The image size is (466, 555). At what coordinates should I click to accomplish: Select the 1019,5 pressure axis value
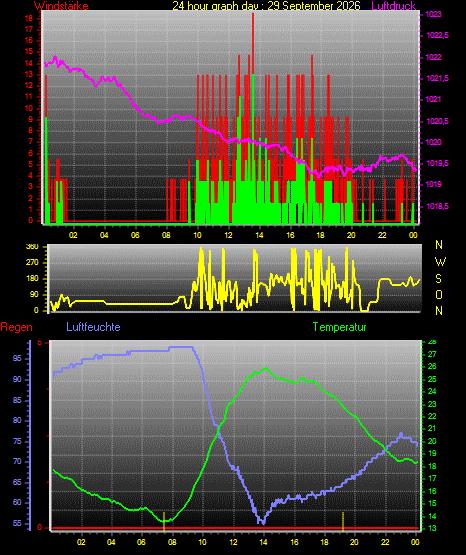click(x=438, y=163)
